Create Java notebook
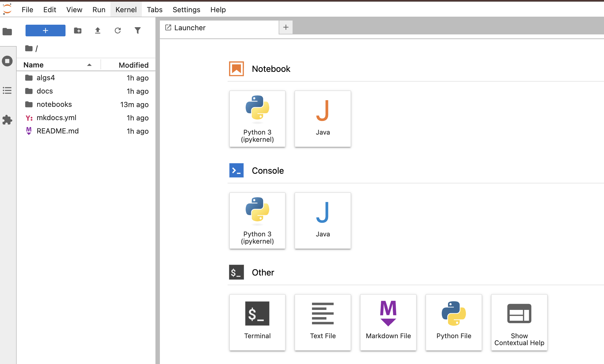Viewport: 604px width, 364px height. pos(323,119)
